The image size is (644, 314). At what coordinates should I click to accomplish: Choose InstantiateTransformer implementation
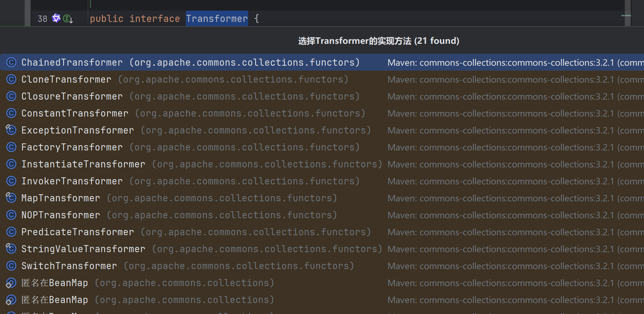coord(322,164)
